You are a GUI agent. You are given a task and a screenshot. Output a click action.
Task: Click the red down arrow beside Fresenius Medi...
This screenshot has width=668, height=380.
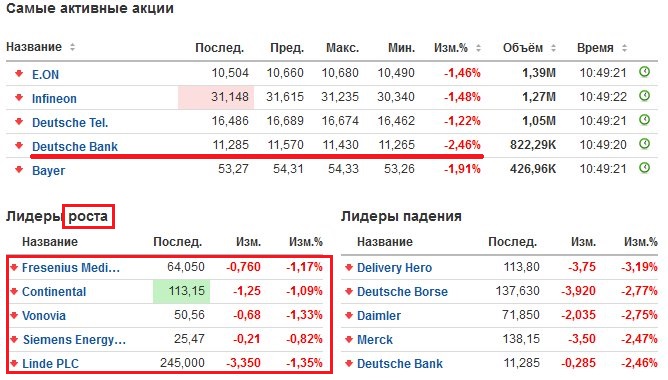point(14,267)
